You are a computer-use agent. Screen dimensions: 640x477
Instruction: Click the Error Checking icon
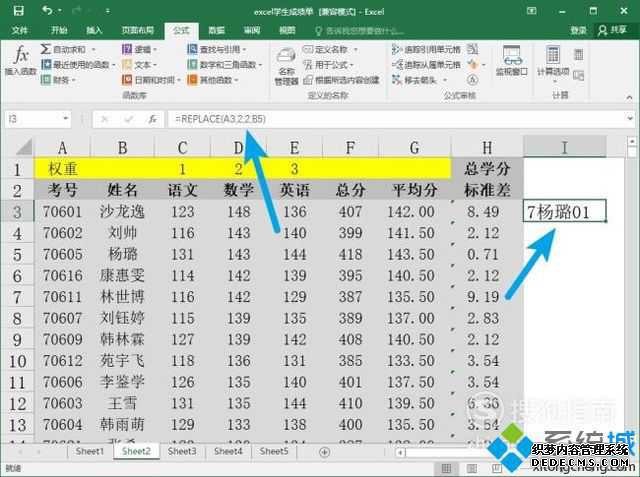(473, 64)
